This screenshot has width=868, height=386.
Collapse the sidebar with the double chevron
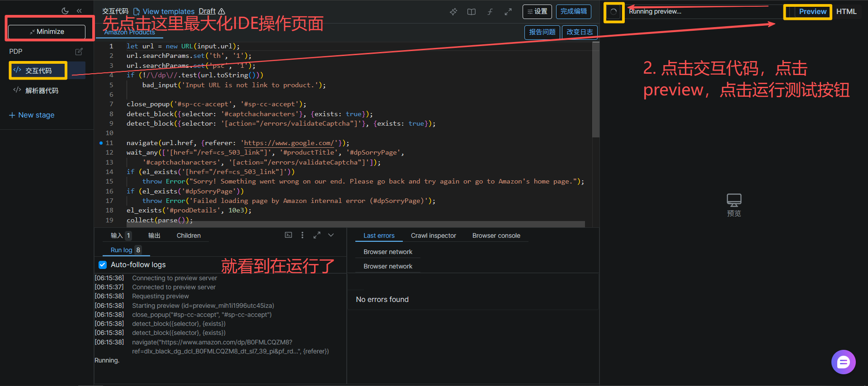coord(79,11)
